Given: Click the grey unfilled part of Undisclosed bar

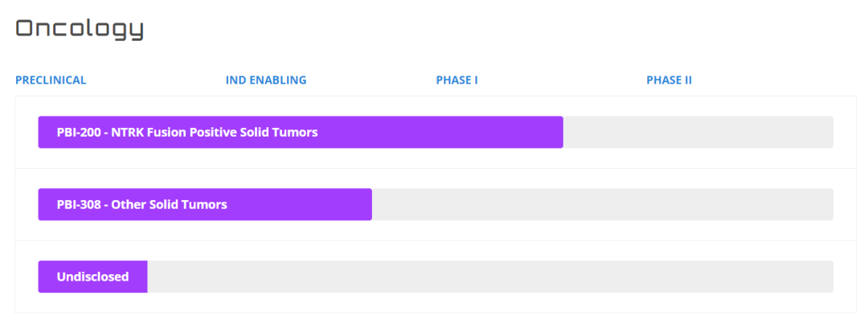Looking at the screenshot, I should [x=490, y=277].
